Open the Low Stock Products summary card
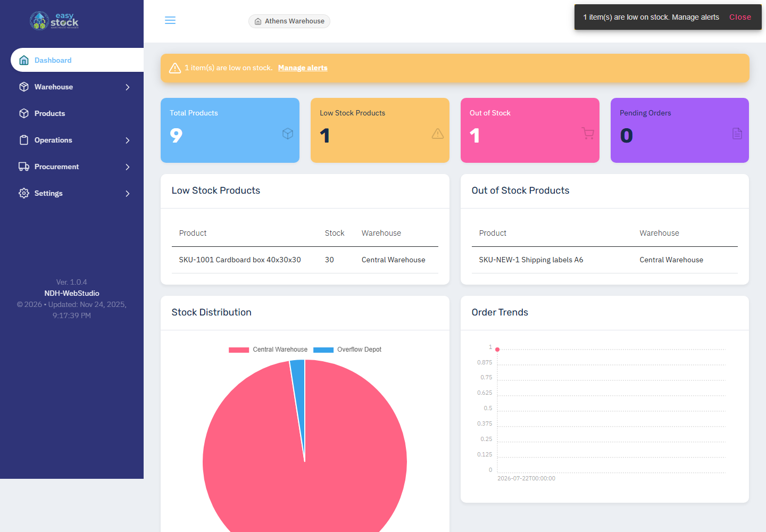The image size is (766, 532). 380,130
